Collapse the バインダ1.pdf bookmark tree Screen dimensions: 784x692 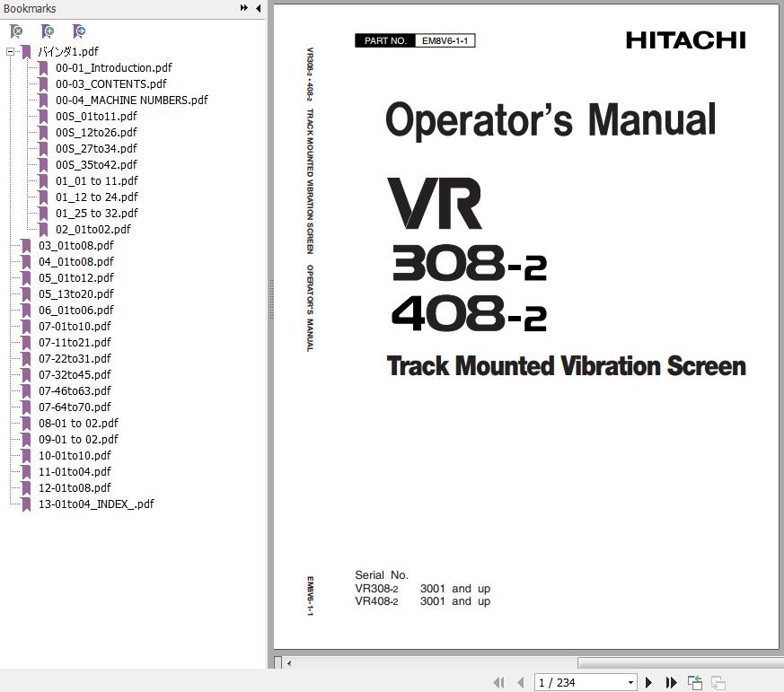tap(10, 51)
